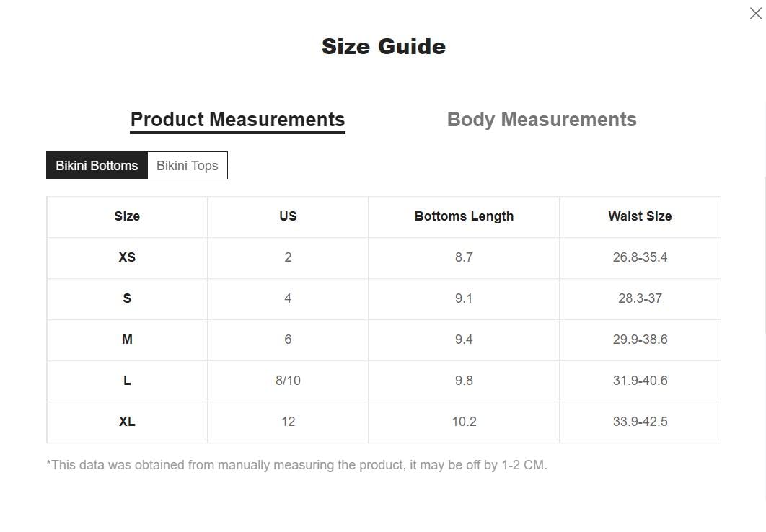Click the 29.9-38.6 waist size cell

click(640, 340)
